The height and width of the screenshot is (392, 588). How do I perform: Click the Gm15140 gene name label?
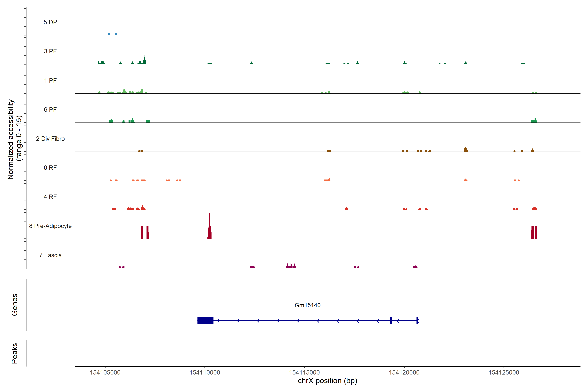click(308, 305)
